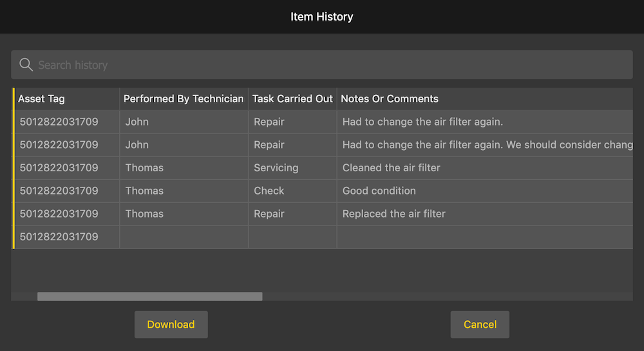Image resolution: width=644 pixels, height=351 pixels.
Task: Click the Task Carried Out column header
Action: [292, 99]
